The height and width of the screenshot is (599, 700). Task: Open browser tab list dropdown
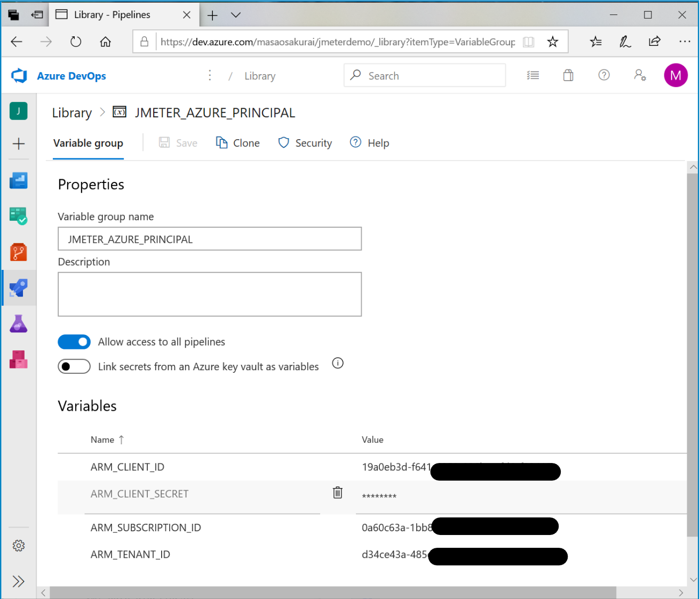pos(236,15)
